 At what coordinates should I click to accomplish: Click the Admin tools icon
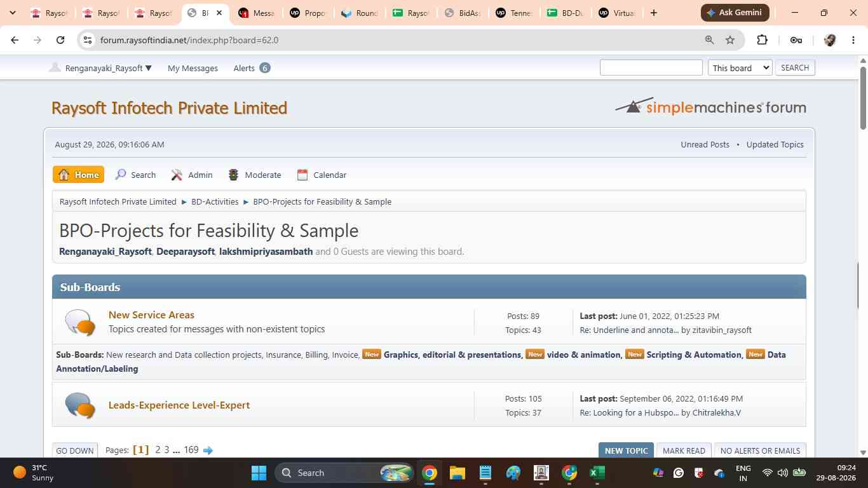(177, 175)
